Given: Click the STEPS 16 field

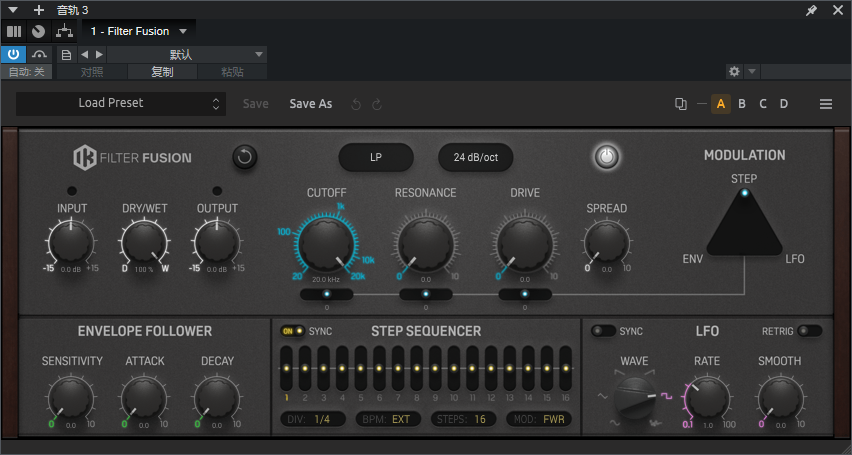Looking at the screenshot, I should (463, 419).
